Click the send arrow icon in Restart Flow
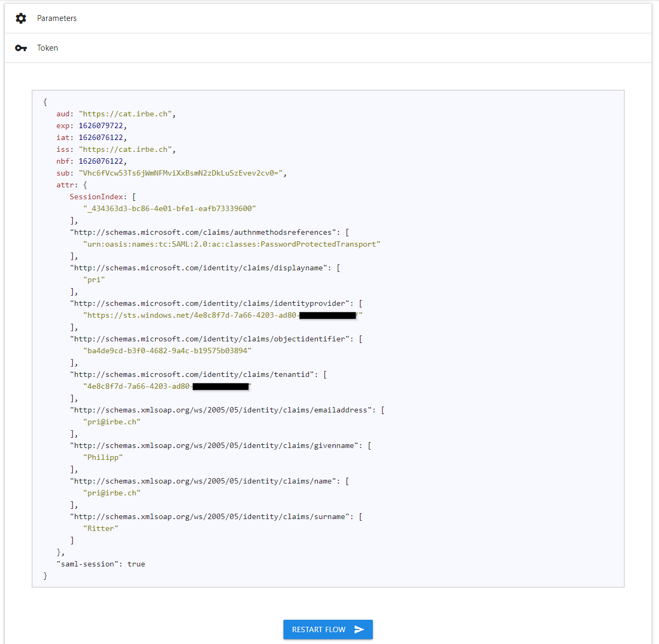This screenshot has height=644, width=659. pyautogui.click(x=359, y=629)
